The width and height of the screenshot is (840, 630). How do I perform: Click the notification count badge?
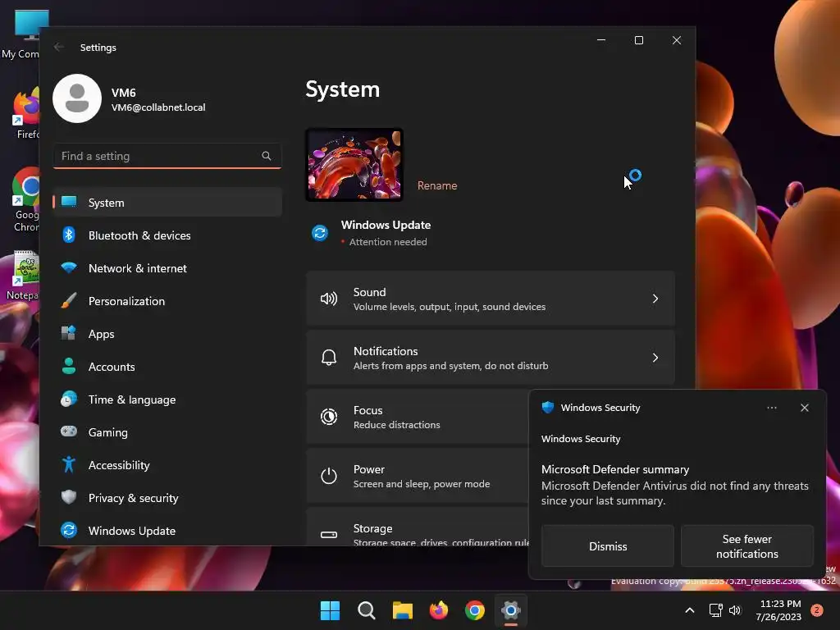pyautogui.click(x=816, y=610)
